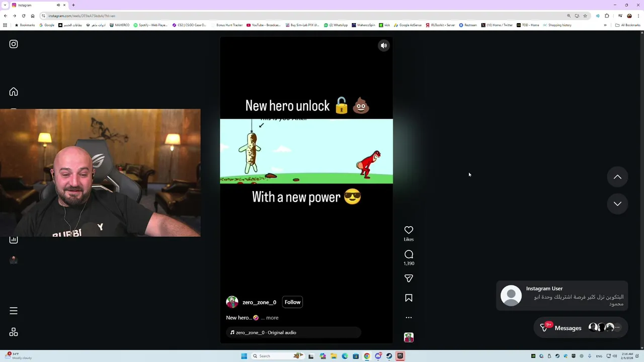Open a new browser tab
Screen dimensions: 644x362
click(x=73, y=5)
